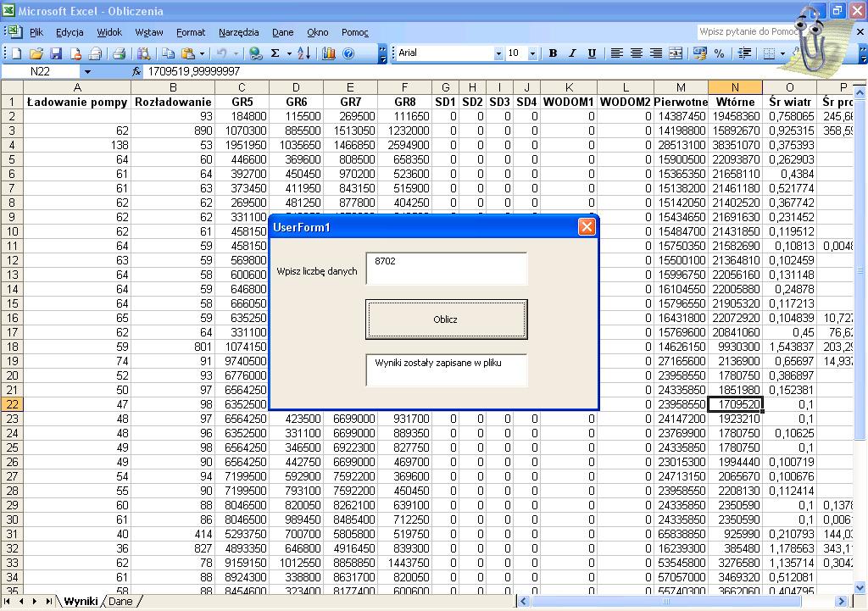This screenshot has height=611, width=868.
Task: Go to the last sheet with tab navigation arrow
Action: (x=48, y=601)
